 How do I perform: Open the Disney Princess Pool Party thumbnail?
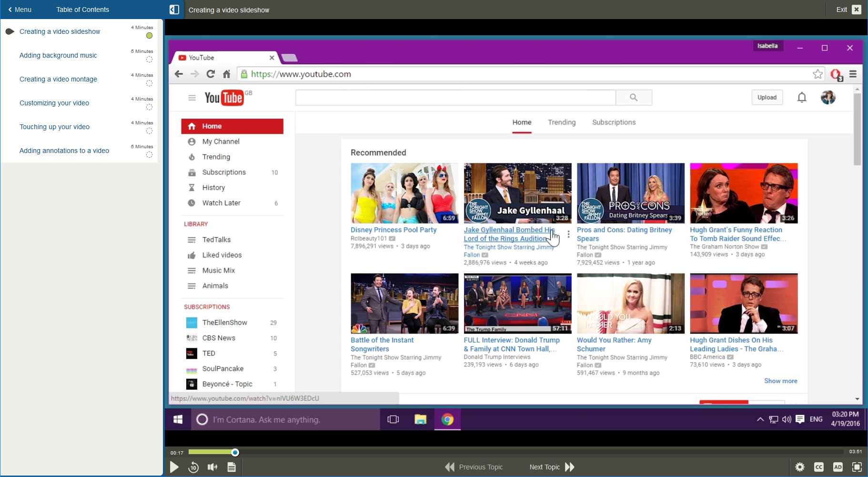point(404,193)
